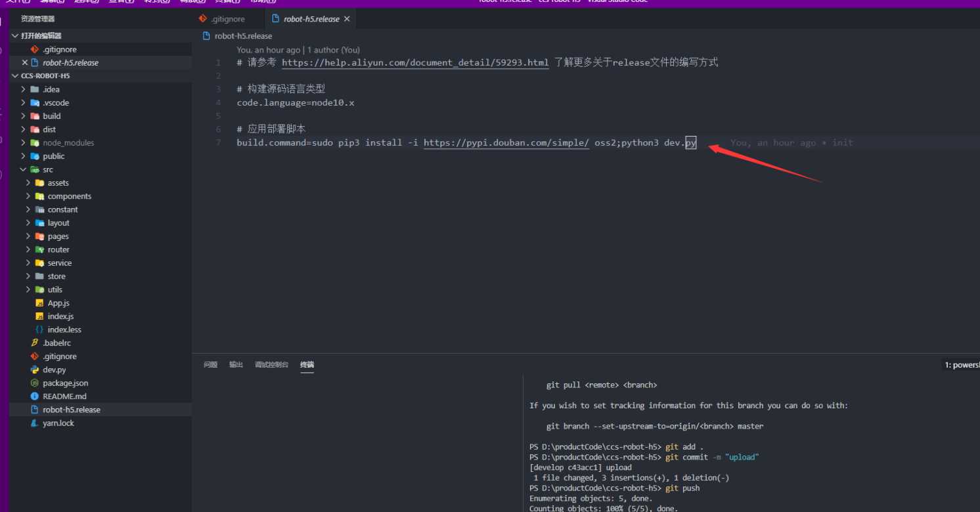Open the help.aliyun.com document link
Image resolution: width=980 pixels, height=512 pixels.
(x=415, y=63)
